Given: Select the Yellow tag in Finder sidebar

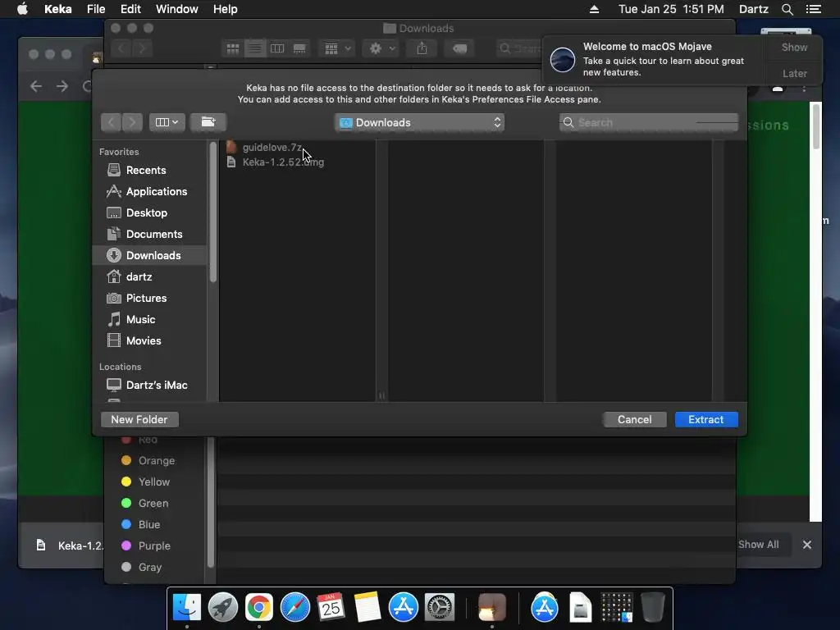Looking at the screenshot, I should click(x=146, y=482).
